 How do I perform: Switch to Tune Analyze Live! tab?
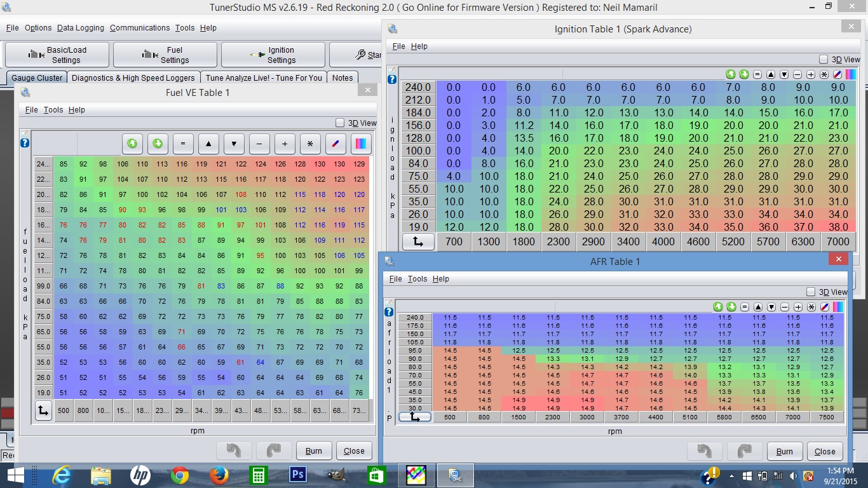tap(264, 78)
